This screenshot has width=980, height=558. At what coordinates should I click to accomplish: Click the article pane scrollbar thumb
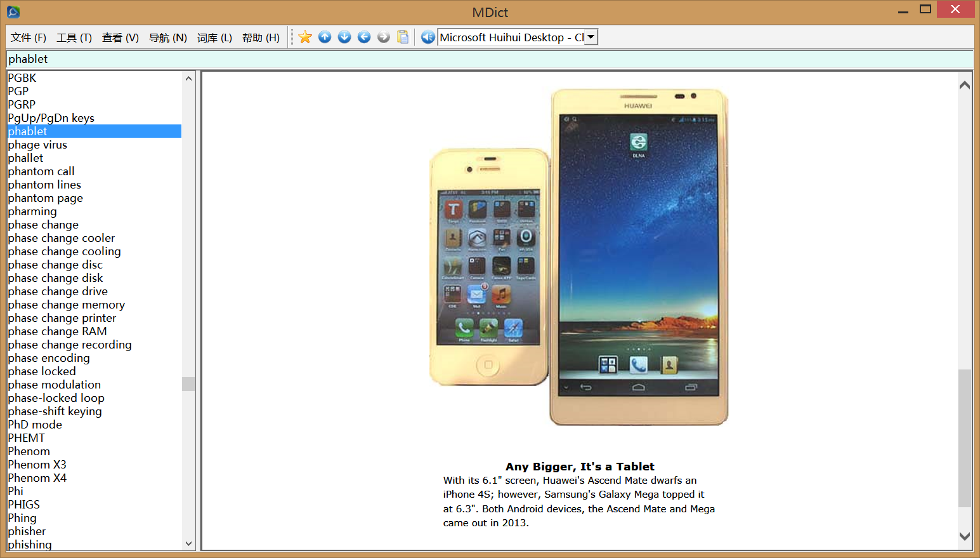click(x=965, y=438)
